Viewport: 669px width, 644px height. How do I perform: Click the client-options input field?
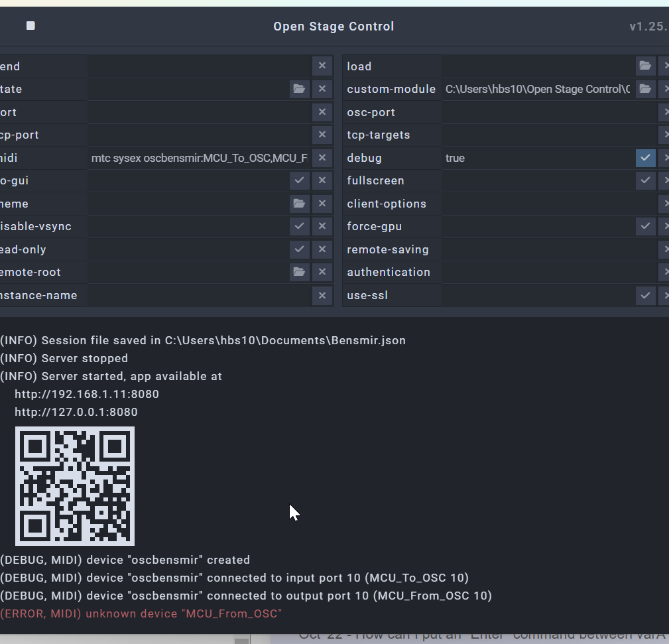[549, 203]
